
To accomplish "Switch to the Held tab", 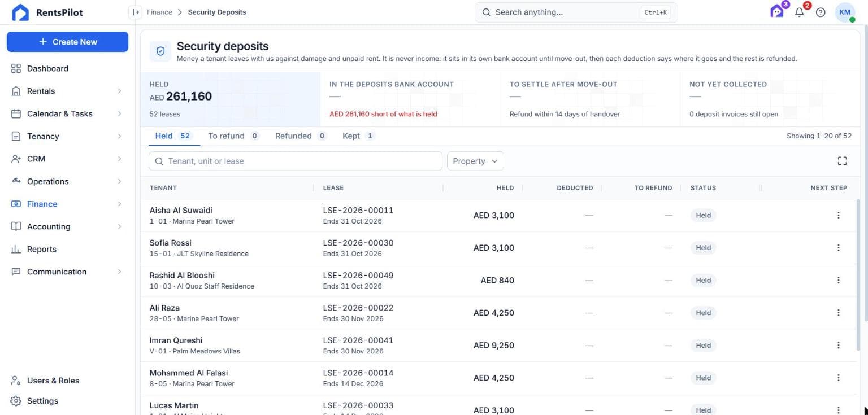I will click(174, 136).
